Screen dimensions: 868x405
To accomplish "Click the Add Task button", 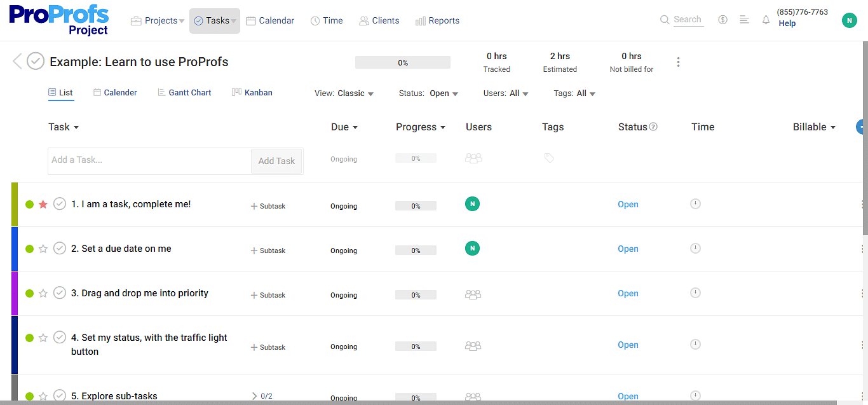I will click(x=276, y=160).
